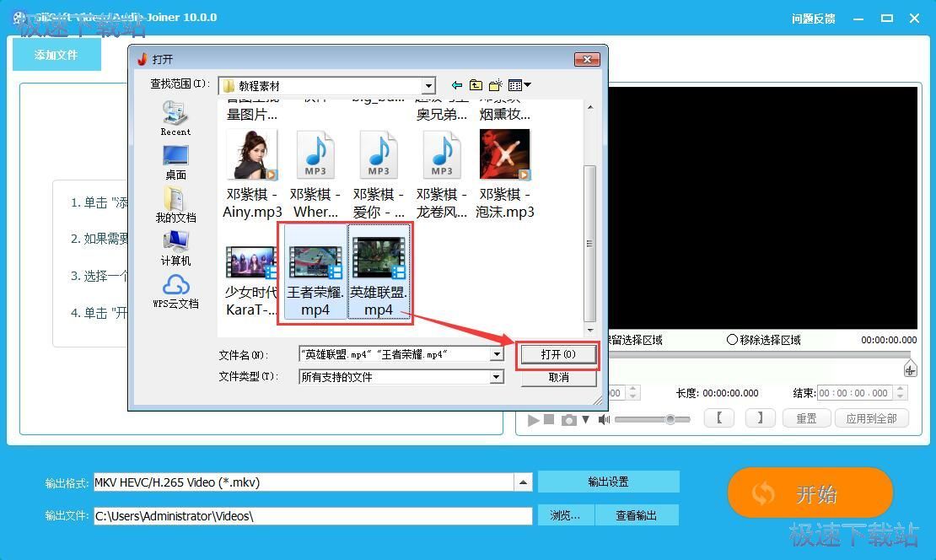Image resolution: width=936 pixels, height=560 pixels.
Task: Expand the 文件类型 dropdown arrow
Action: pos(497,377)
